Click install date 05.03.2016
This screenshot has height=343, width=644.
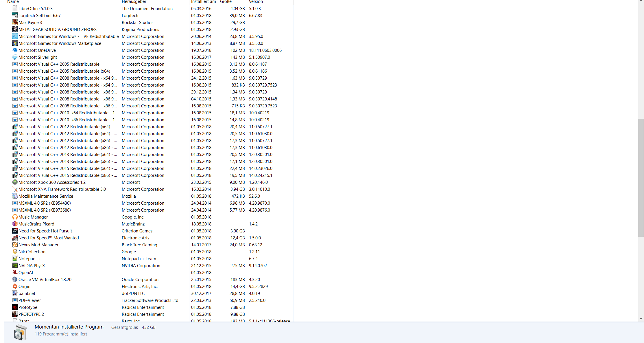pyautogui.click(x=201, y=8)
